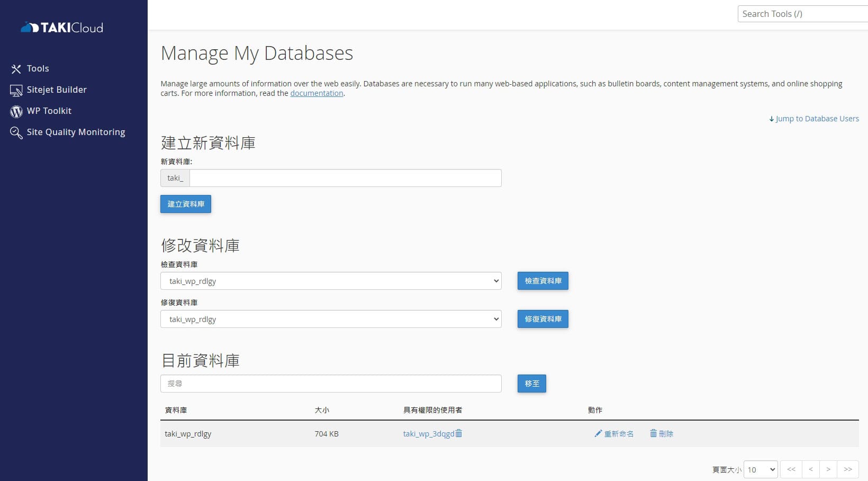Click trash icon beside user taki_wp_3dqgd
Viewport: 868px width, 481px height.
(x=458, y=433)
